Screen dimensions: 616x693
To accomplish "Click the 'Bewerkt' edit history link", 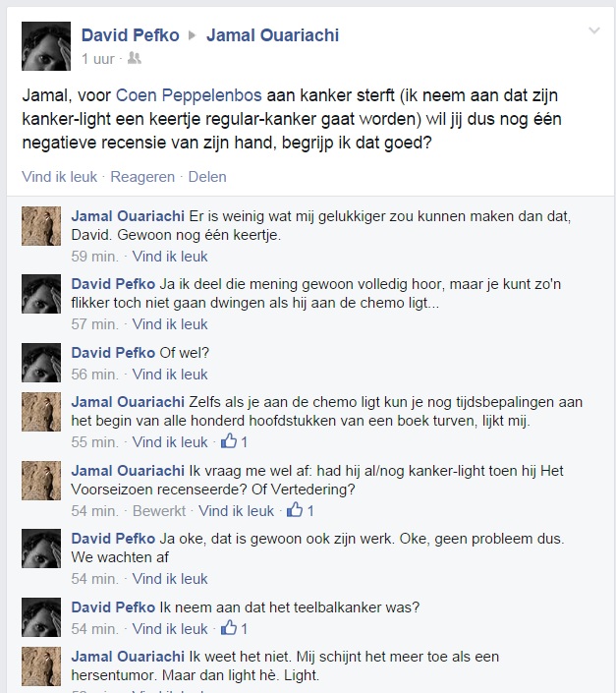I will click(159, 511).
